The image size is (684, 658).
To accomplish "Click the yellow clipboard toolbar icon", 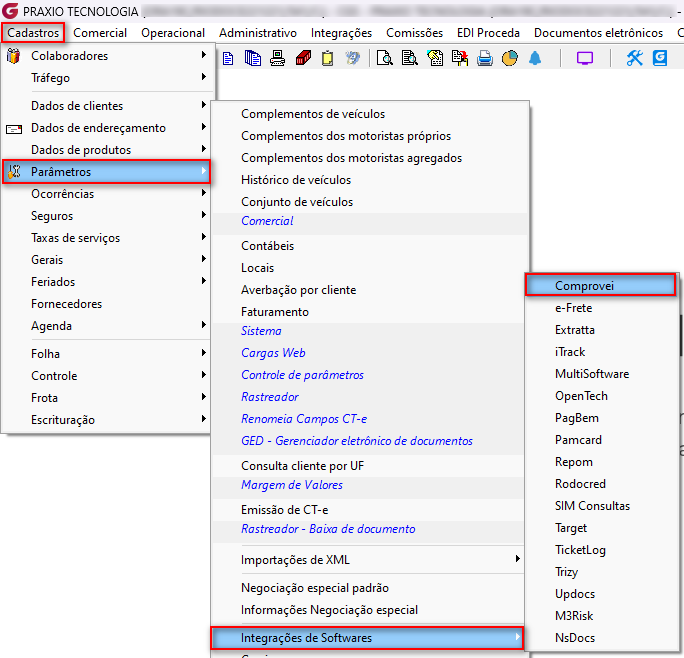I will tap(327, 58).
